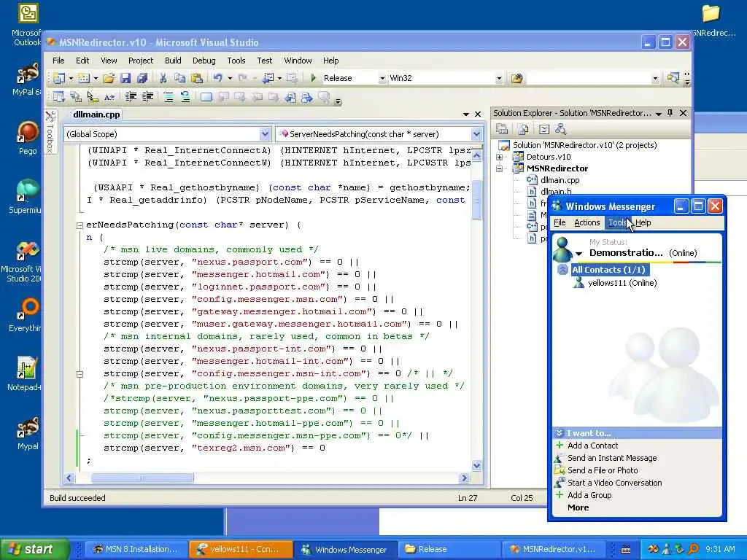Open the Debug menu in Visual Studio
The width and height of the screenshot is (747, 560).
pyautogui.click(x=204, y=61)
